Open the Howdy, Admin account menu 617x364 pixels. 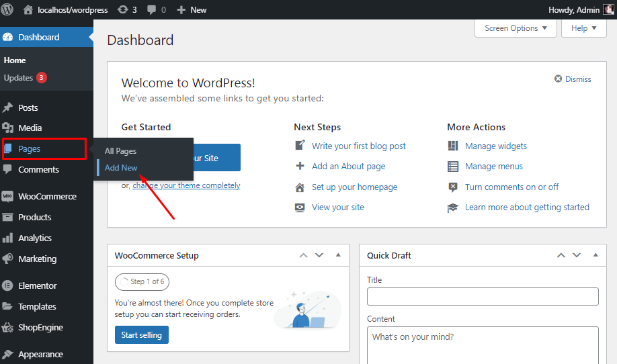pos(581,10)
